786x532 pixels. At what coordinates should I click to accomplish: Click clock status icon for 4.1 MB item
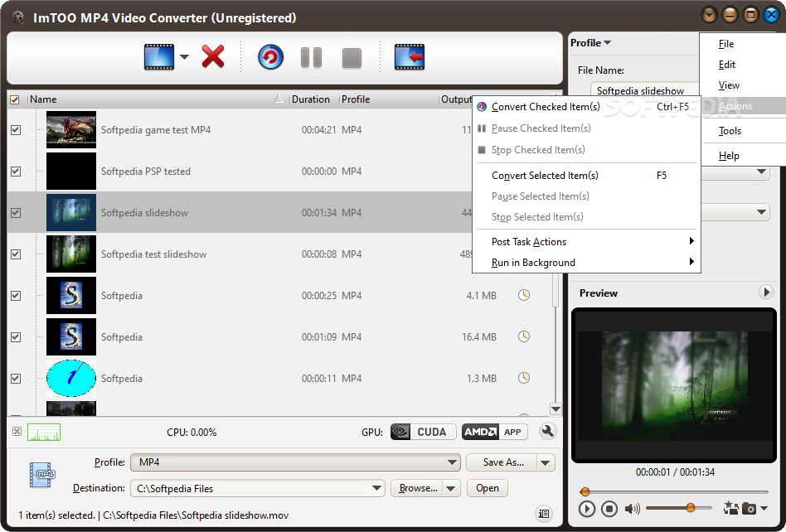coord(524,295)
